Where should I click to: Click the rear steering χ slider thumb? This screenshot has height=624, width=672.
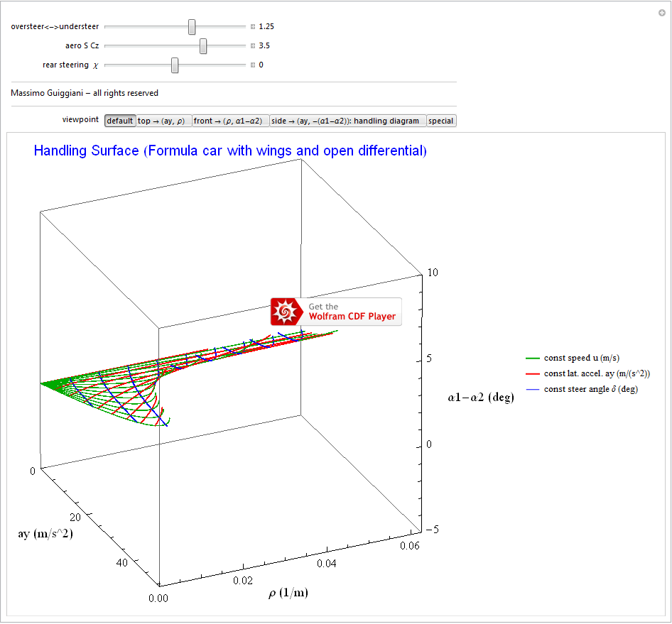point(175,65)
